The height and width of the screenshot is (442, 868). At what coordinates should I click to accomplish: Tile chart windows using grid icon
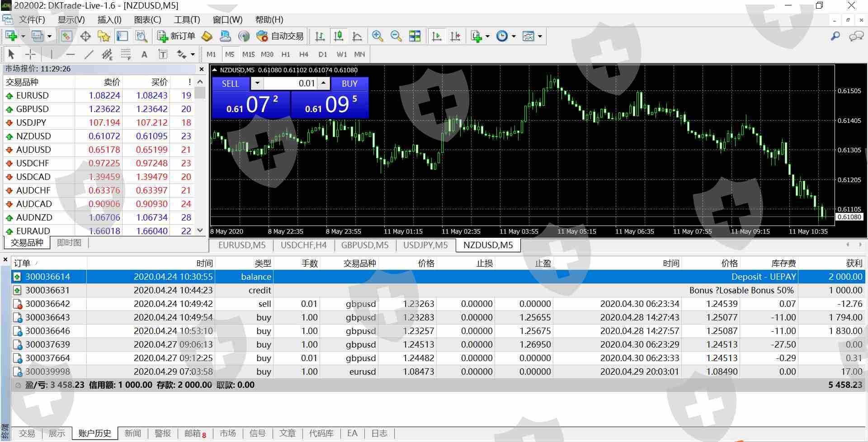pos(415,36)
